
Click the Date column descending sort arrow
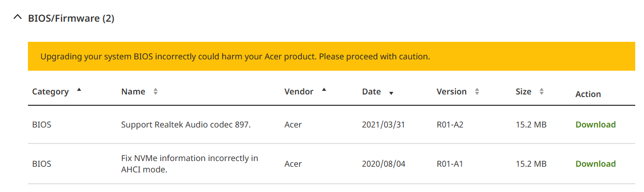(391, 93)
